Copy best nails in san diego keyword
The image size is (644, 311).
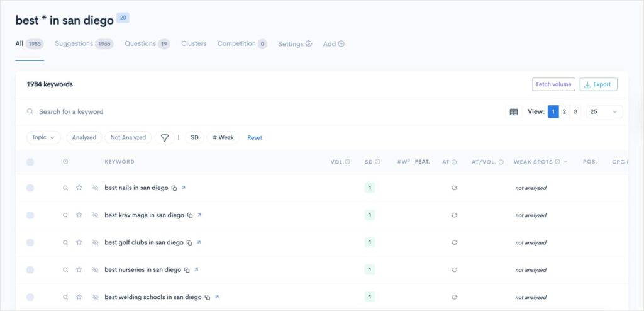point(174,188)
